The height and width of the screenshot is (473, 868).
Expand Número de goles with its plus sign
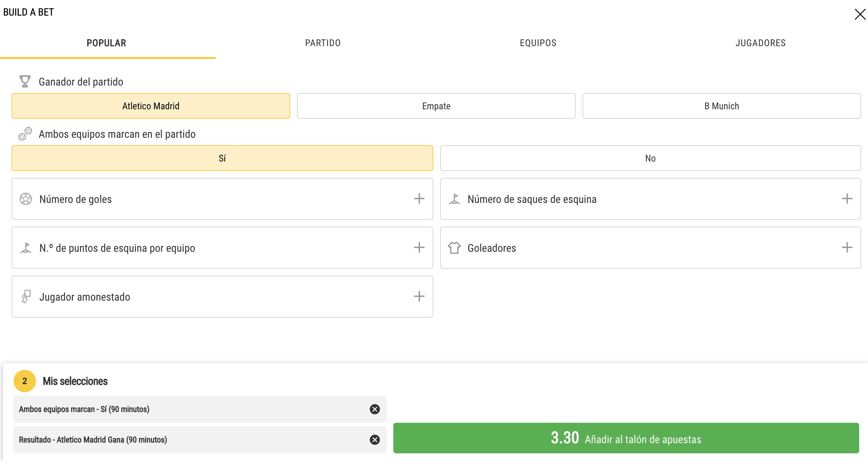419,199
